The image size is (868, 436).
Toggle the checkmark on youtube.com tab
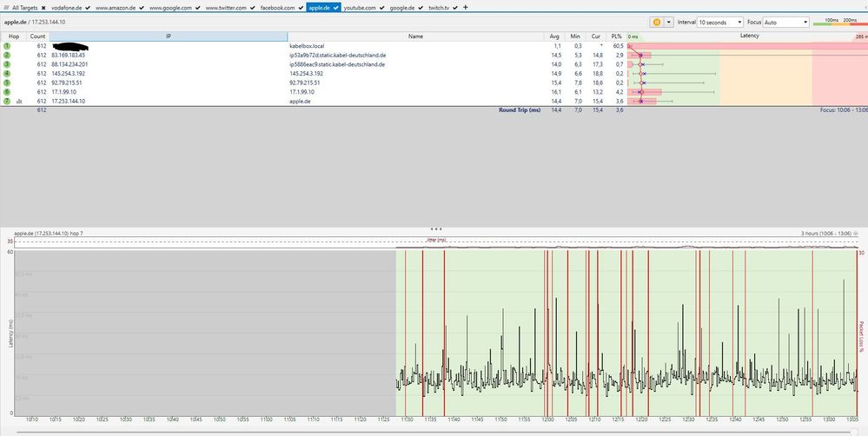tap(382, 7)
